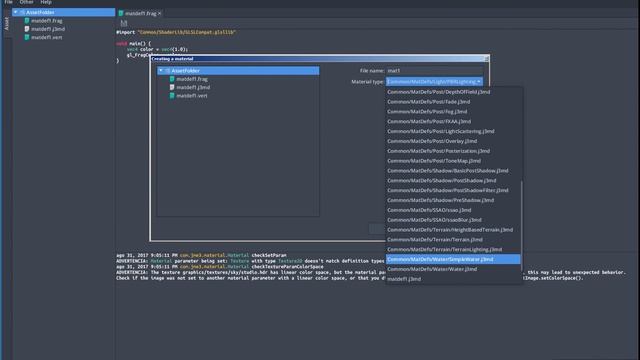The image size is (640, 360).
Task: Choose Post/DepthOfField.j3md from the list
Action: click(453, 92)
